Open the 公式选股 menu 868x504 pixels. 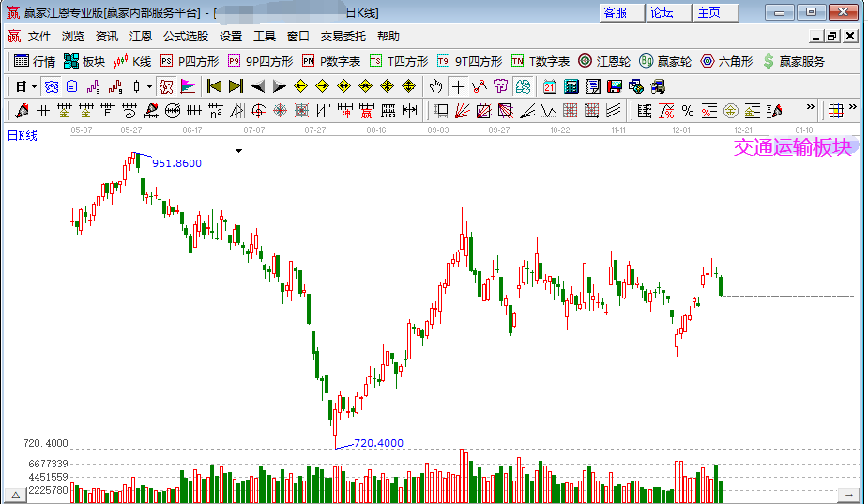[186, 37]
